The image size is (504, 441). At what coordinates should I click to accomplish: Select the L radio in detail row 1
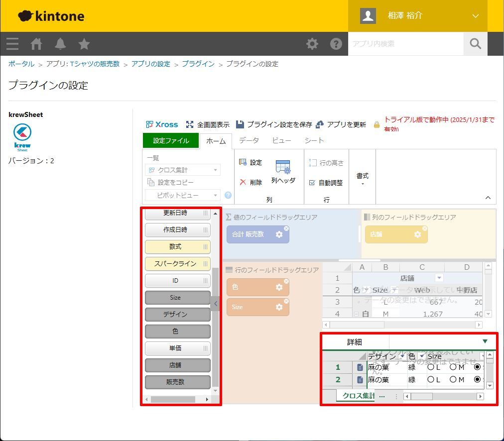430,367
